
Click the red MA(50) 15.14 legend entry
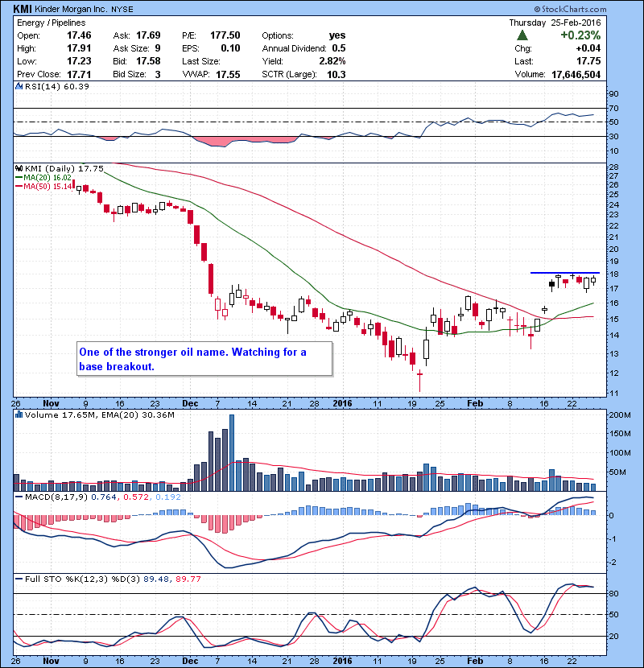pyautogui.click(x=43, y=186)
